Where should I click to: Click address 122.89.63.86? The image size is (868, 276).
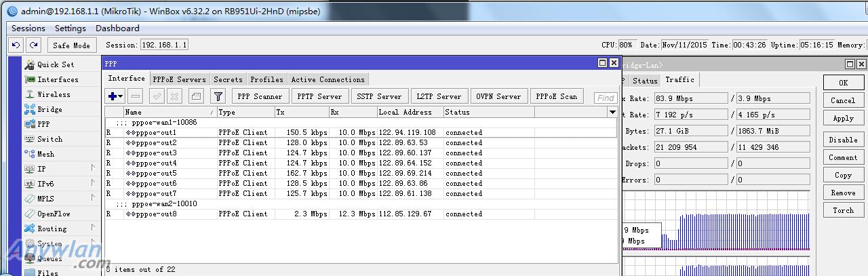403,183
